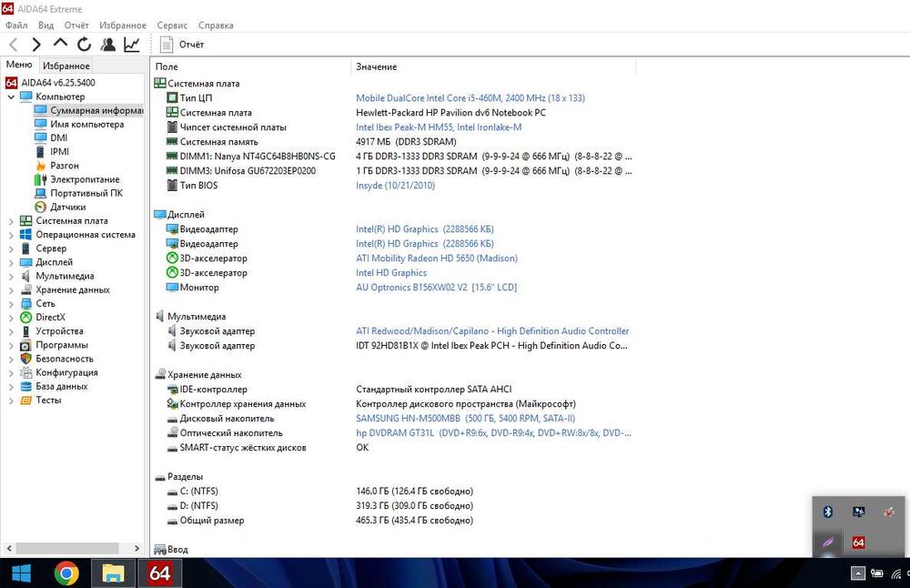Click the Bluetooth icon in tray popup
910x588 pixels.
[x=828, y=512]
